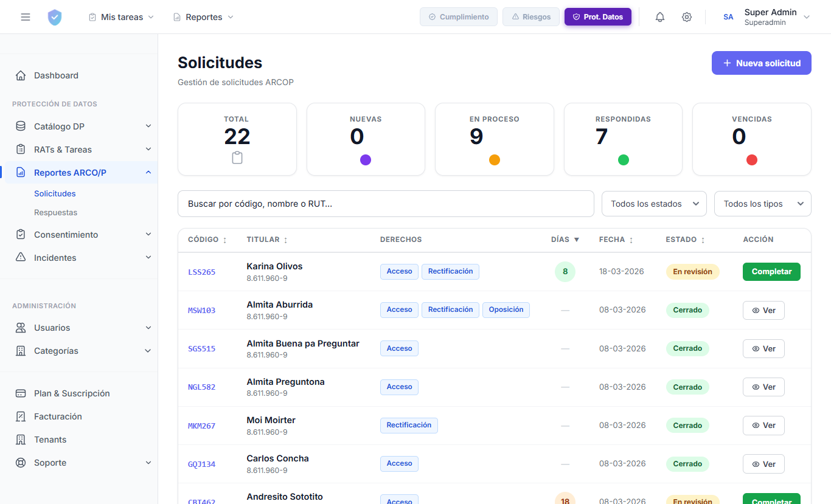Open the Todos los tipos dropdown

[762, 204]
